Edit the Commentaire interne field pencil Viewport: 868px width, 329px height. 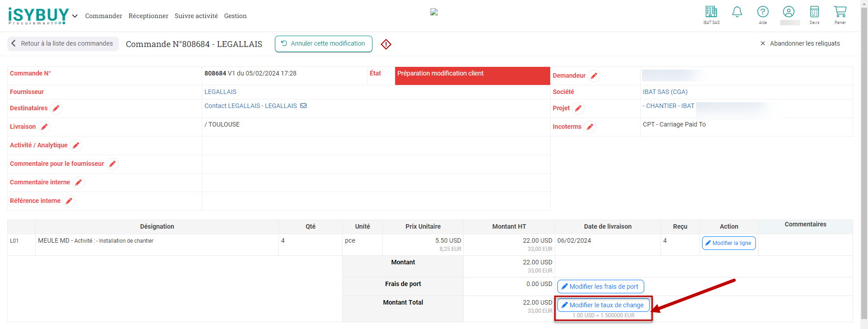coord(79,183)
